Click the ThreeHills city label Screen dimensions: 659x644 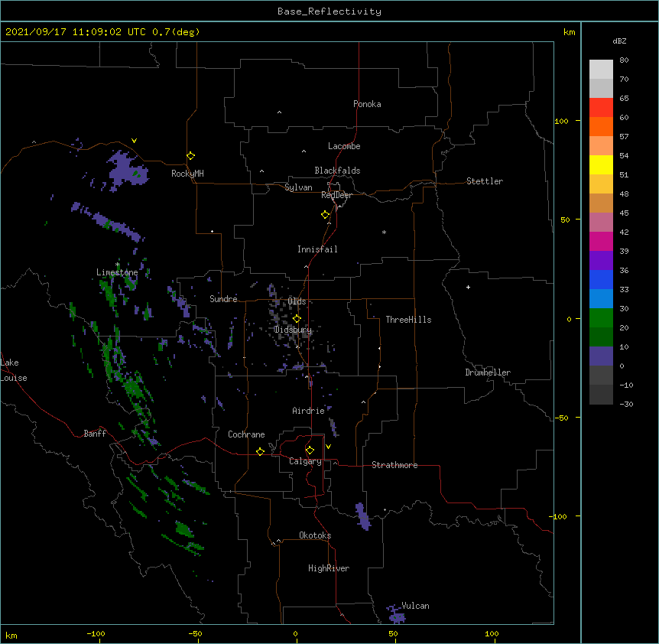coord(408,320)
